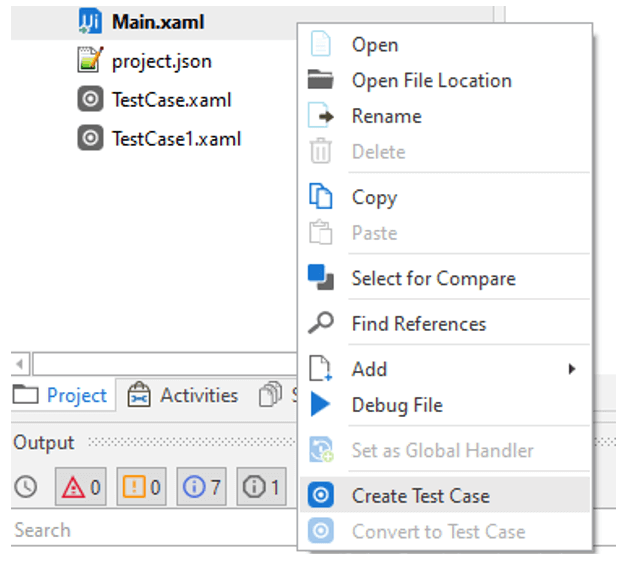Click the Open file icon in context menu
Screen dimensions: 635x568
[320, 45]
